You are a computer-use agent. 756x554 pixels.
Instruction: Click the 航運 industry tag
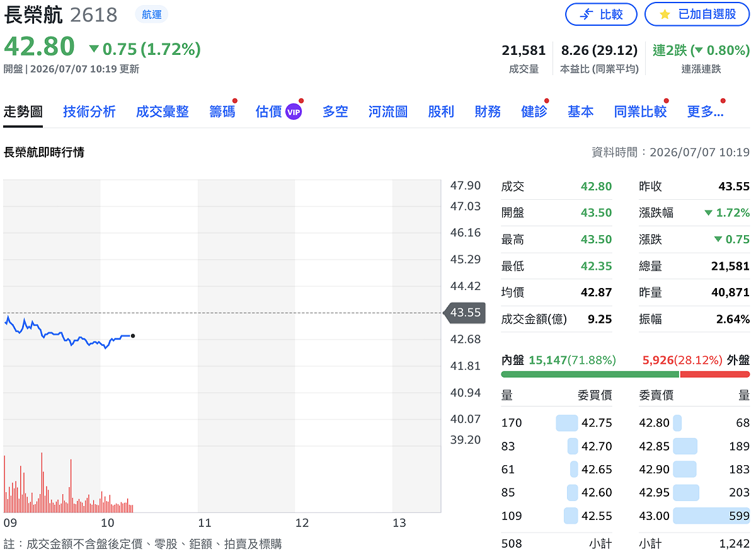pos(152,14)
